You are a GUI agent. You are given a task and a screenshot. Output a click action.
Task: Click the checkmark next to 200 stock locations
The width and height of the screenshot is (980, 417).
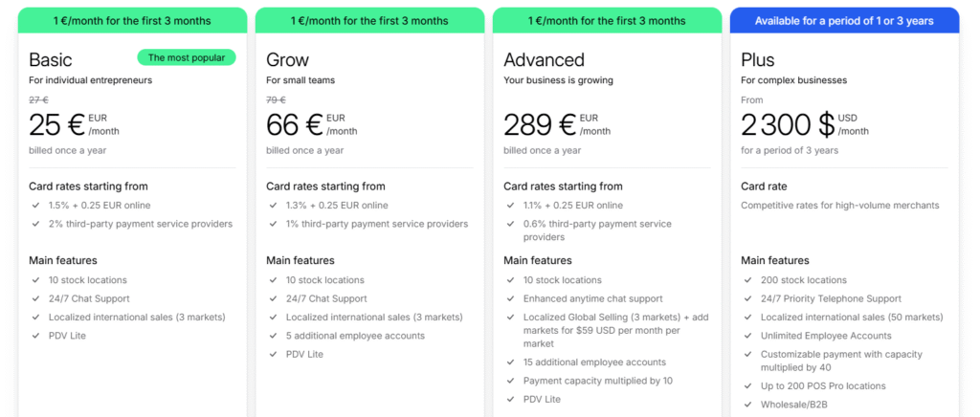click(x=747, y=280)
